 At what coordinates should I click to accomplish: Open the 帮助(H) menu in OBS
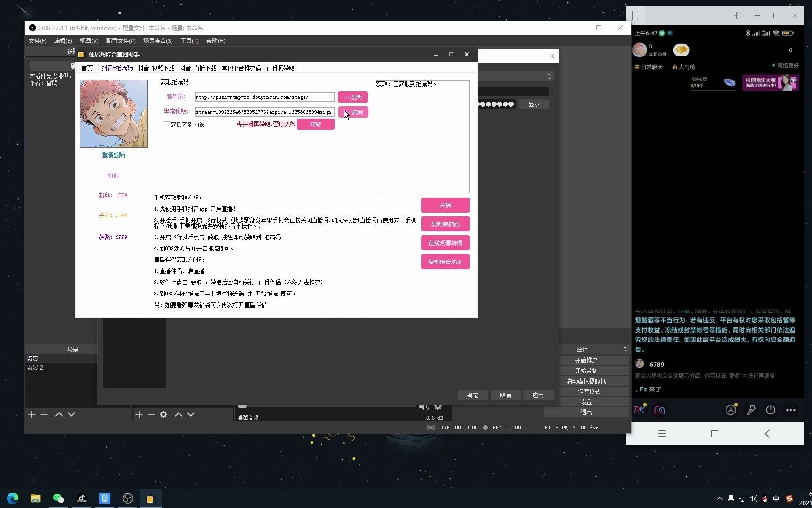216,41
